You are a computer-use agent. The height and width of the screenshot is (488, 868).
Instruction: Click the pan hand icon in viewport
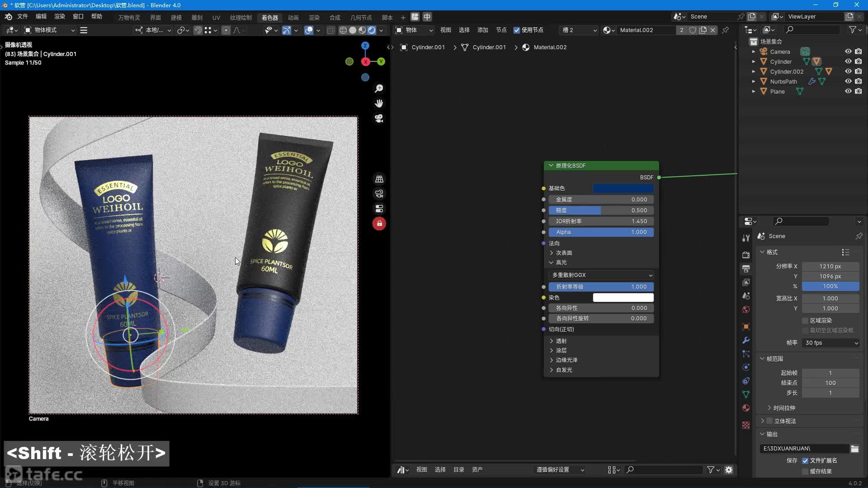coord(379,103)
